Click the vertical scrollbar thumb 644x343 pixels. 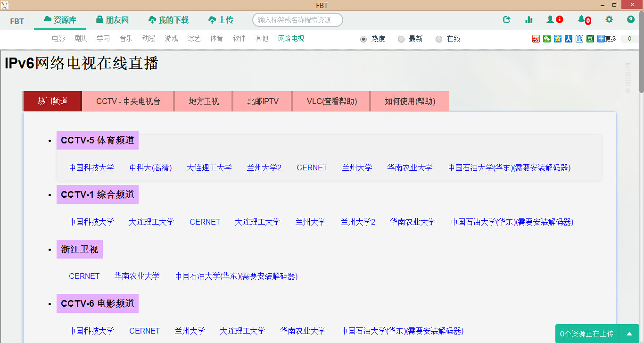641,52
